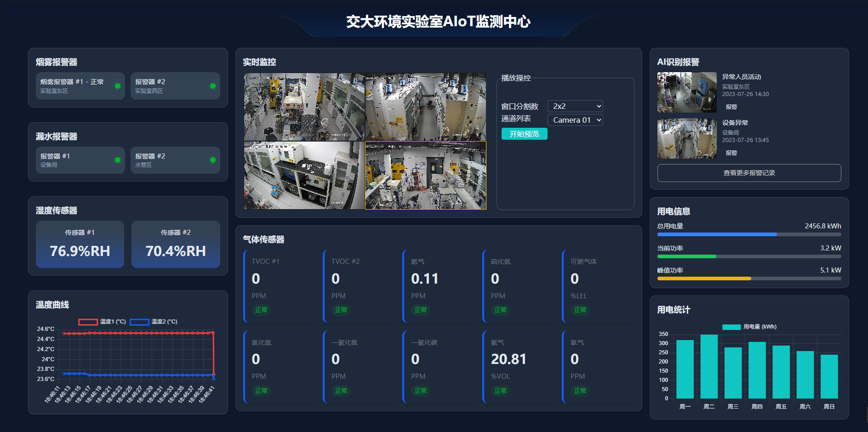Select bottom-right camera feed with yellow border

tap(425, 176)
